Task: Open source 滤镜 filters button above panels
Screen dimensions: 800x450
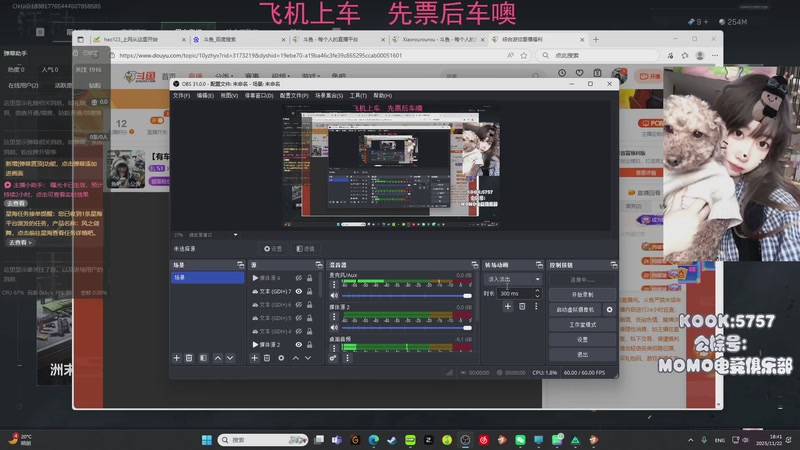Action: click(x=305, y=248)
